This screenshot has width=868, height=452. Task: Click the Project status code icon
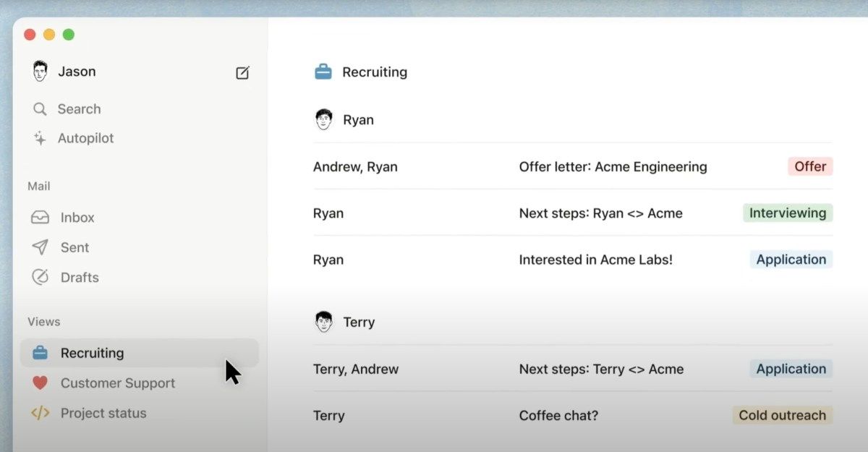(39, 413)
